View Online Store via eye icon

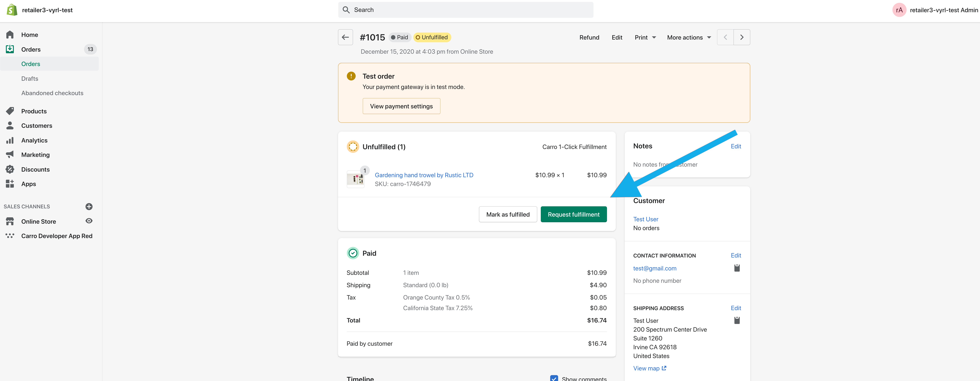click(89, 221)
